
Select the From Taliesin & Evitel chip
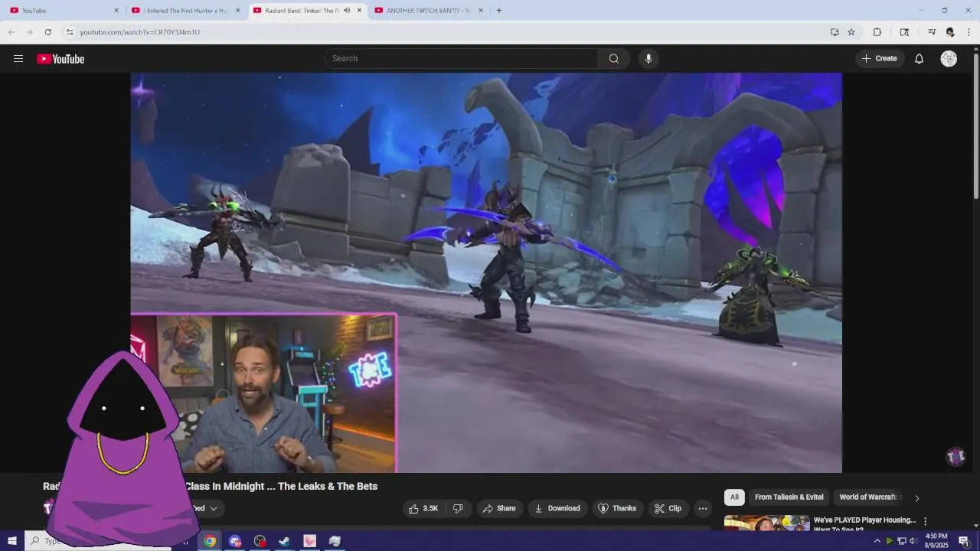pos(789,497)
